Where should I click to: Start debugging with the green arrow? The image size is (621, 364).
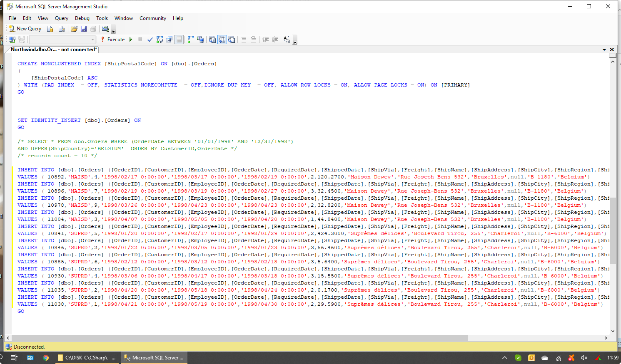click(x=131, y=40)
